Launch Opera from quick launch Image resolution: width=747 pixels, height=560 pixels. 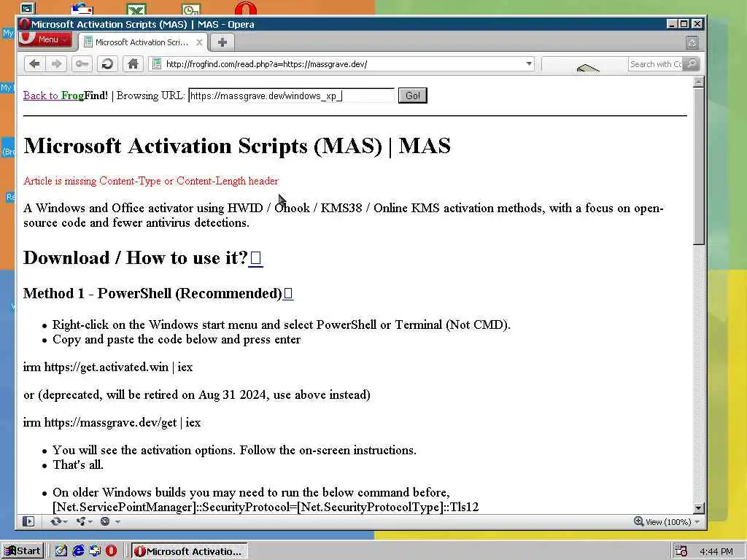111,551
